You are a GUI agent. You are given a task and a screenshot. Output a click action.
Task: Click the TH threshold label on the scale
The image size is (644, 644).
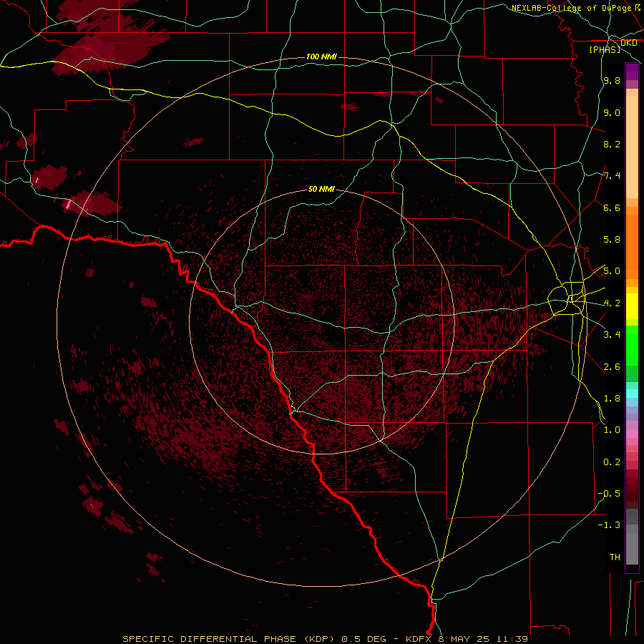[615, 557]
